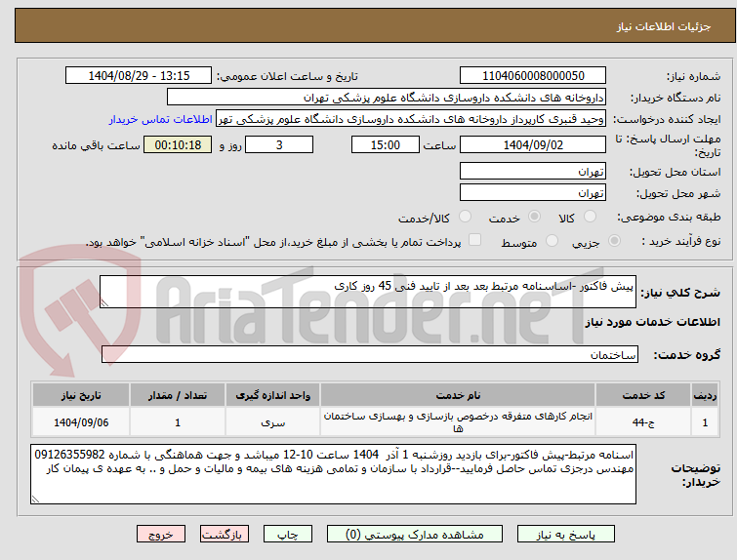Click the خروج exit button
The width and height of the screenshot is (737, 560).
[161, 535]
